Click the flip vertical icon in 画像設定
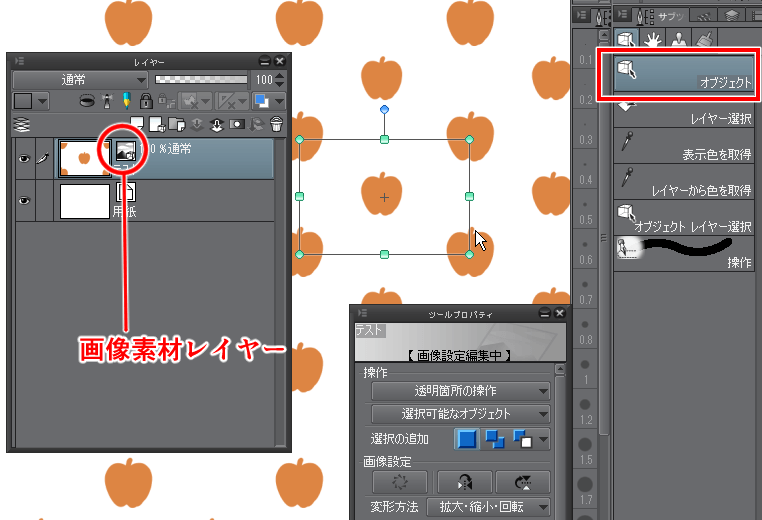762x520 pixels. [522, 481]
